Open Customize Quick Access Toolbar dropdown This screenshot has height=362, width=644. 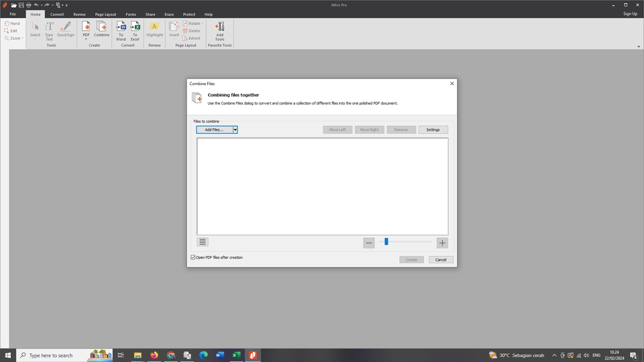66,5
